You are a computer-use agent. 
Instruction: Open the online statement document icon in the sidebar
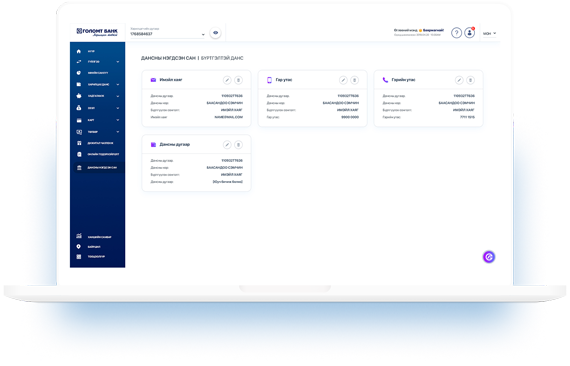(x=79, y=154)
